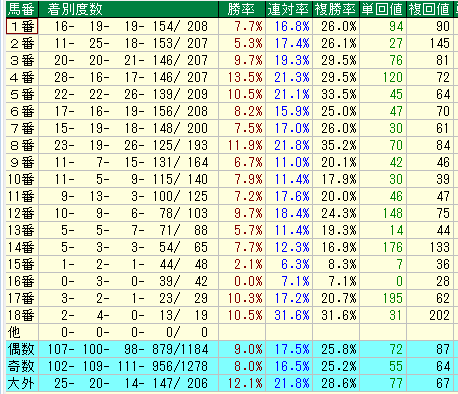
Task: Click the 25- 20- 14- 147/ 206 record cell
Action: [128, 383]
